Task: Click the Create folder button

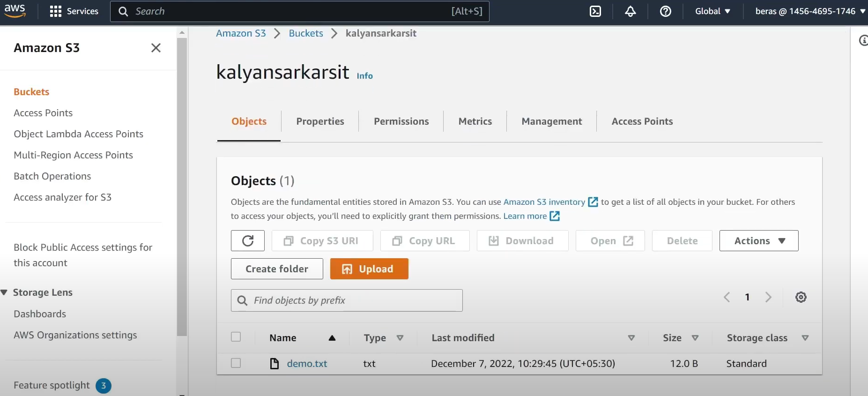Action: coord(277,269)
